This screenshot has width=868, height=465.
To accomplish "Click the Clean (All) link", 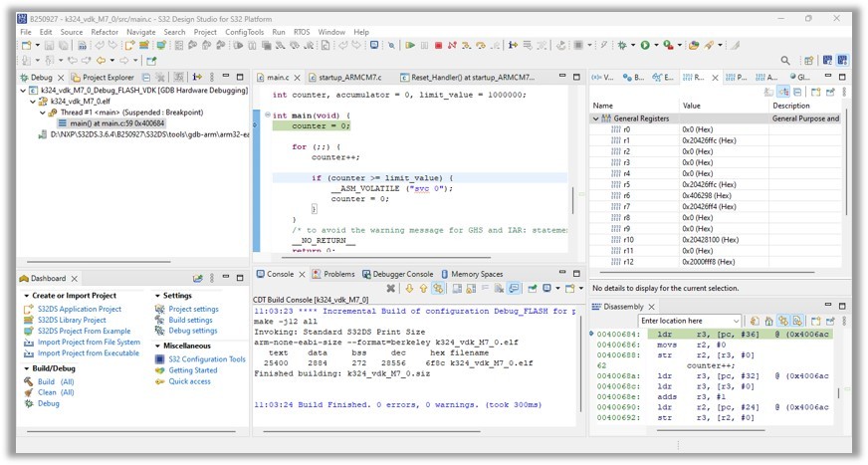I will pos(56,392).
